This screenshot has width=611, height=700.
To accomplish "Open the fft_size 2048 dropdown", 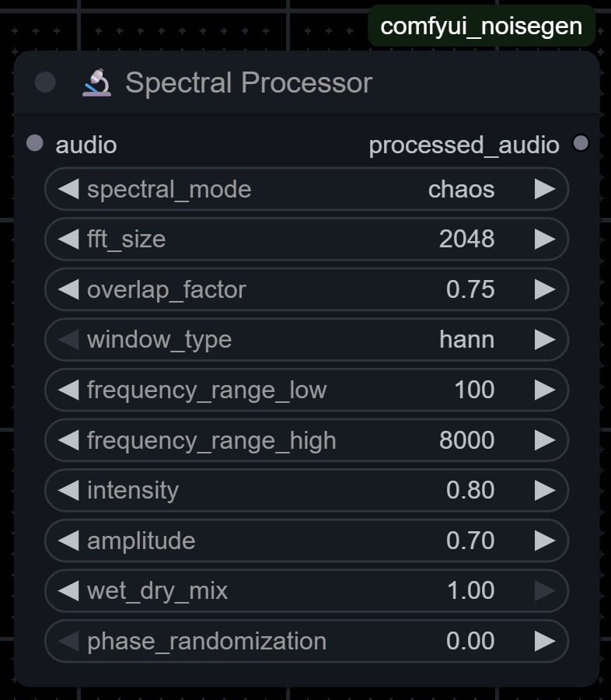I will pos(466,239).
